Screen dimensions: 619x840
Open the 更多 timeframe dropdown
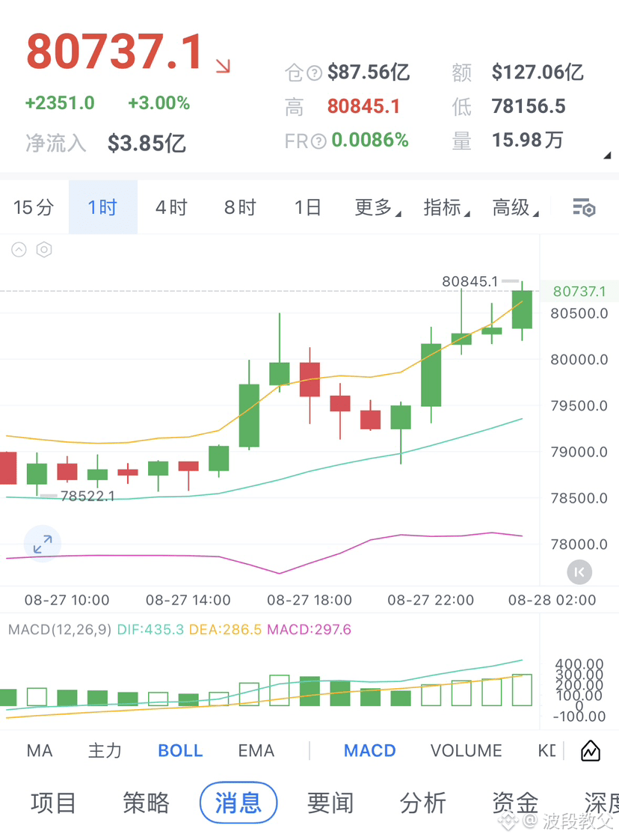click(x=378, y=207)
